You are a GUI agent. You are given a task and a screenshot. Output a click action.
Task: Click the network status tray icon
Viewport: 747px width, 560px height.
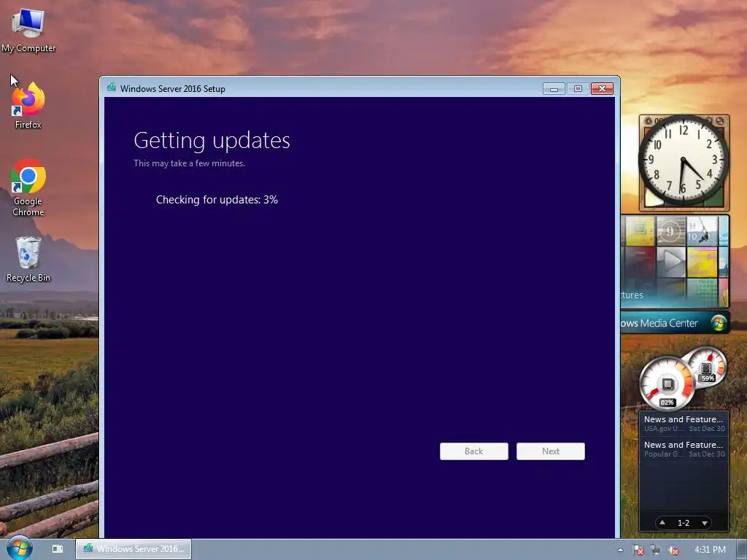tap(656, 550)
